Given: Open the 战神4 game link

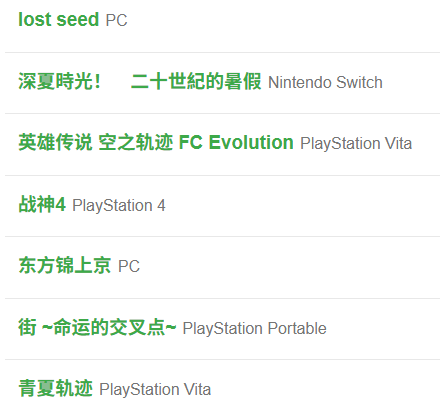Looking at the screenshot, I should [42, 204].
